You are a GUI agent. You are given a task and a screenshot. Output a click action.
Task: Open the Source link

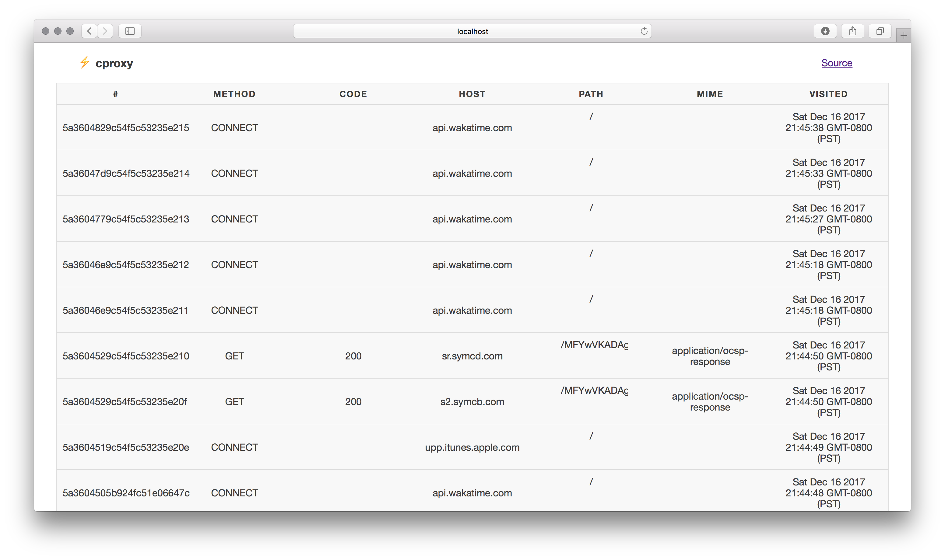[x=836, y=63]
